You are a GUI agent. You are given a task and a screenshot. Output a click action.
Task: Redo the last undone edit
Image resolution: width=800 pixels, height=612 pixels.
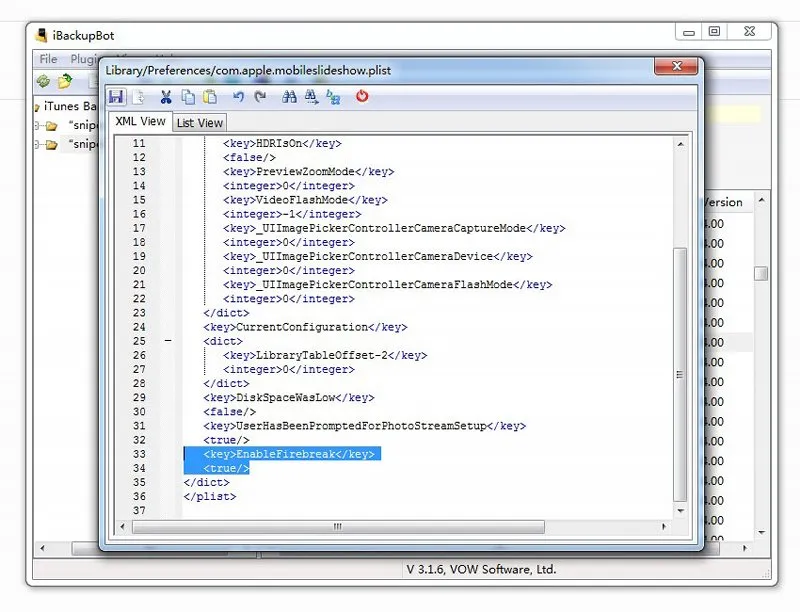point(260,96)
